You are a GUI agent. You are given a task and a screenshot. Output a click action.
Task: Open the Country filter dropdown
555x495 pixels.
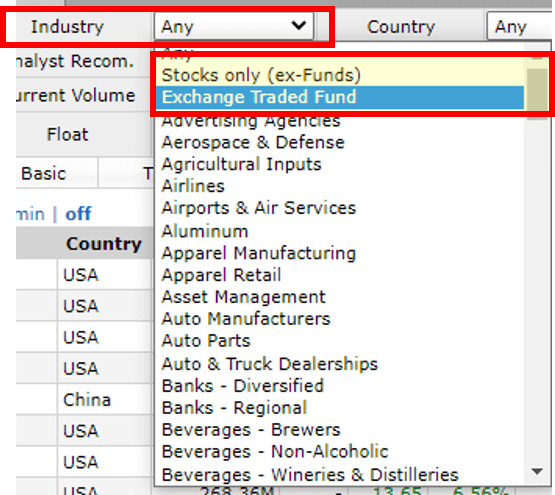point(520,26)
